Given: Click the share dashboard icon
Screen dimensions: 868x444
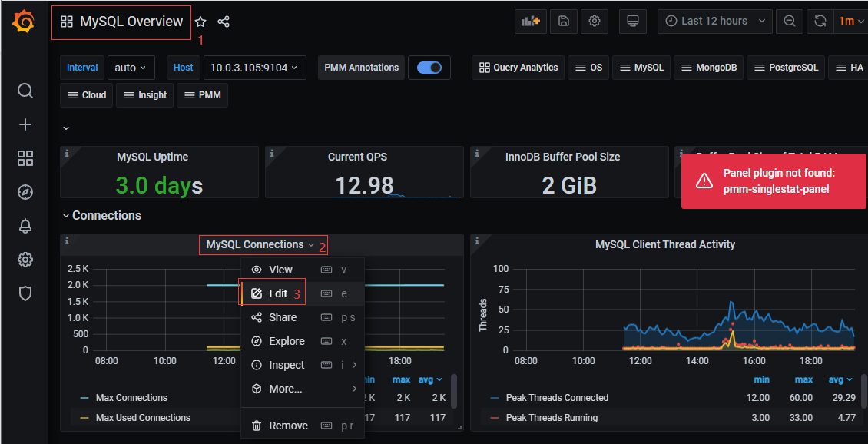Looking at the screenshot, I should coord(224,22).
